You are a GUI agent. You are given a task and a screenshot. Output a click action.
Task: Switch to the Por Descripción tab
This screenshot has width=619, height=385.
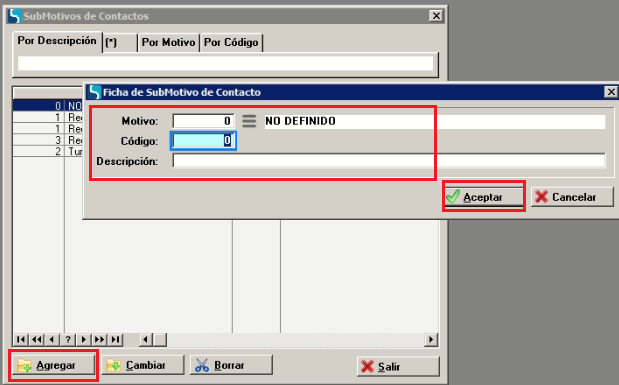click(x=57, y=41)
